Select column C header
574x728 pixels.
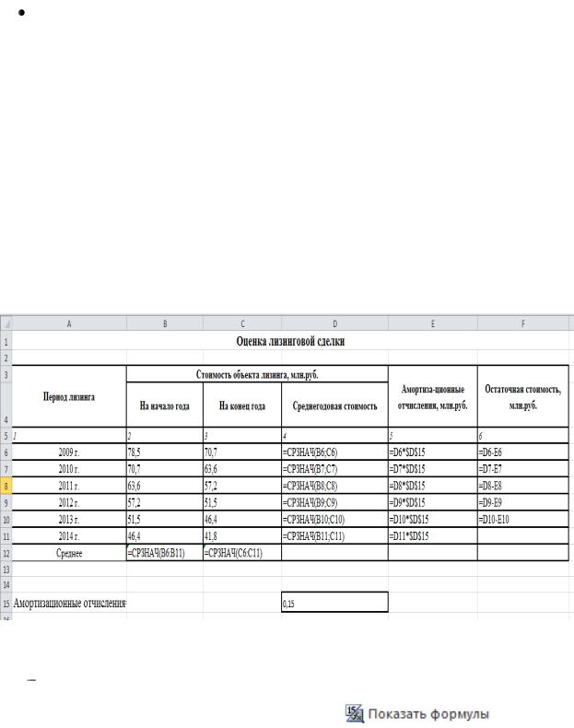coord(242,323)
